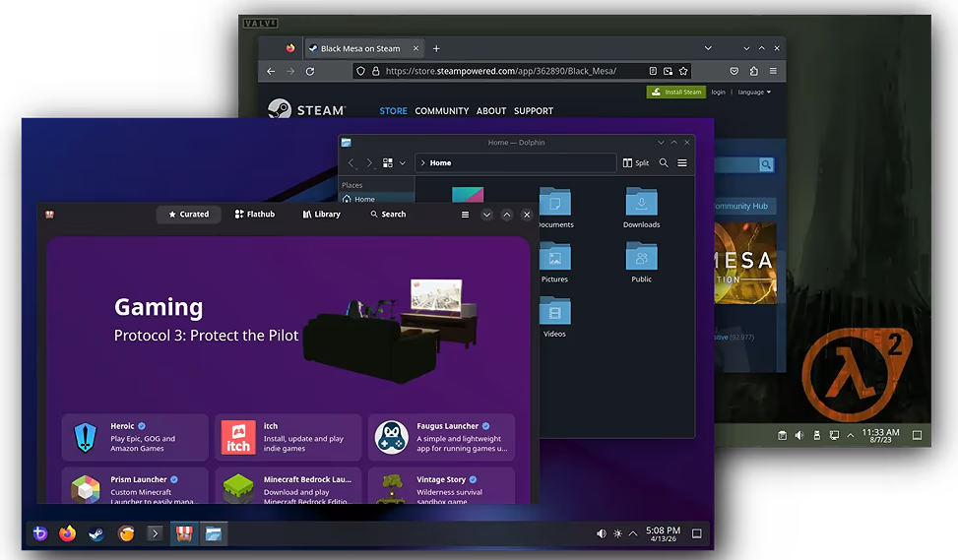Select the Vintage Story app card
The image size is (958, 560).
click(x=441, y=486)
